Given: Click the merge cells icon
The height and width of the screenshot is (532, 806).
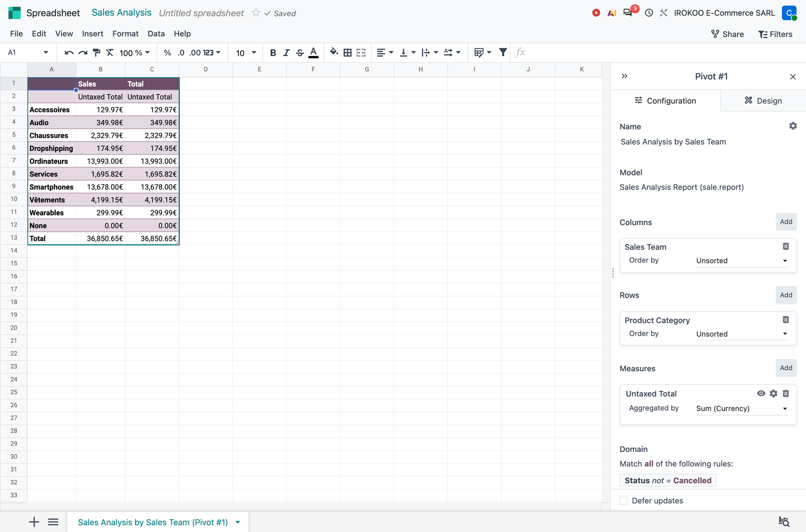Looking at the screenshot, I should (361, 52).
